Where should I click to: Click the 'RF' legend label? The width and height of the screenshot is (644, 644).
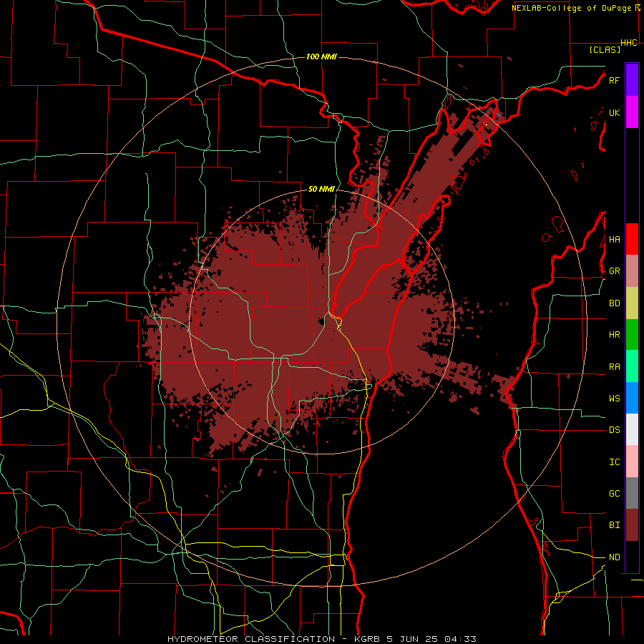click(614, 80)
